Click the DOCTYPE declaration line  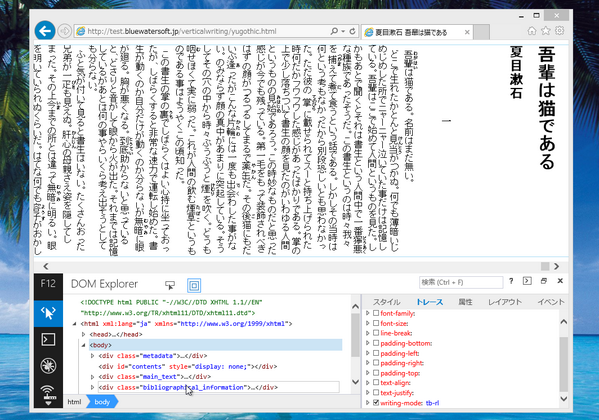click(x=172, y=308)
